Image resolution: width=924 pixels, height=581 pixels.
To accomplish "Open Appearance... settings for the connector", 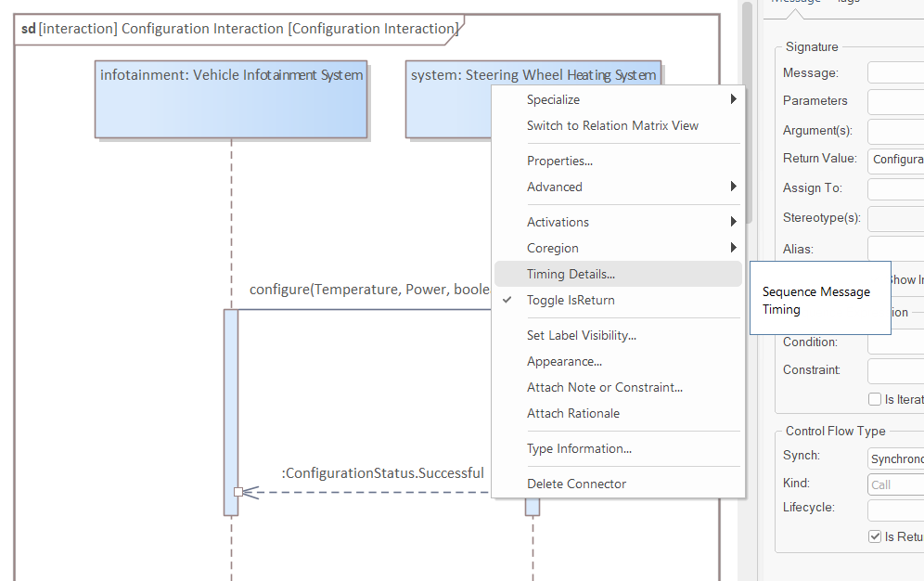I will [x=564, y=361].
